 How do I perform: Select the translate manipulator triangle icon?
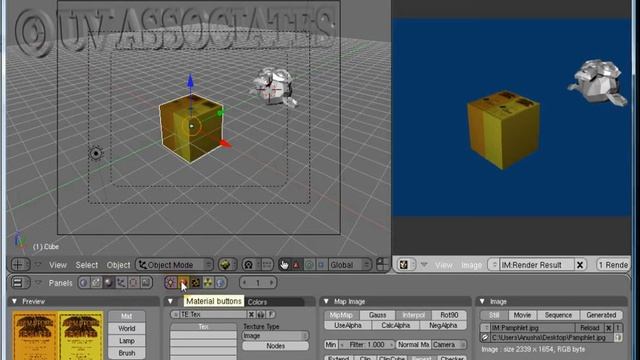click(296, 265)
